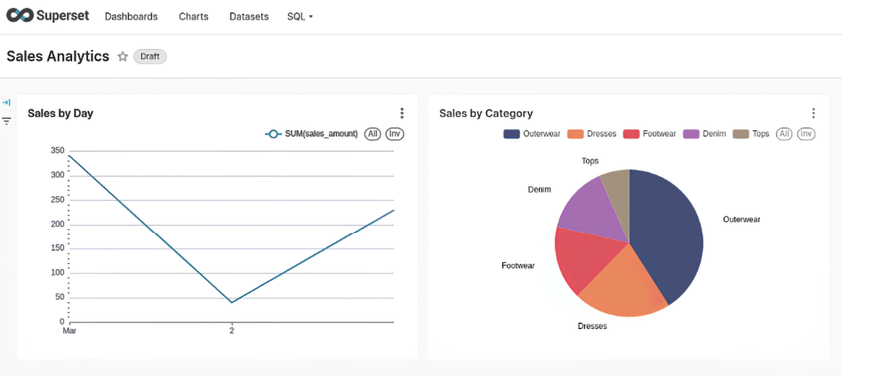Click the Sales by Day chart title

click(x=60, y=113)
